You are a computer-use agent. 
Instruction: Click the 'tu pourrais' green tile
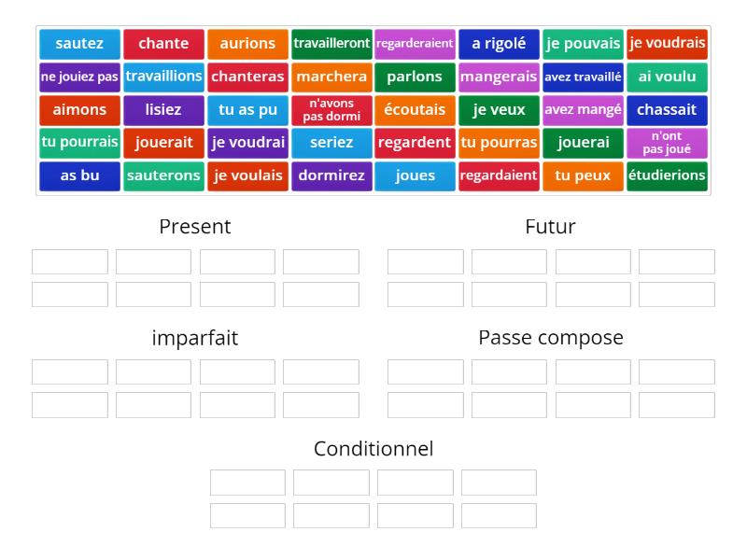(79, 143)
